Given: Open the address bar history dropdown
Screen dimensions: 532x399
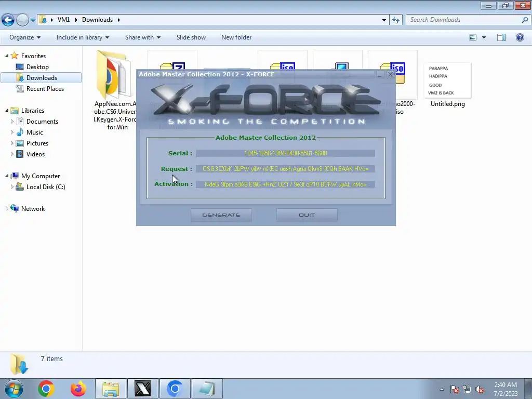Looking at the screenshot, I should click(x=384, y=20).
